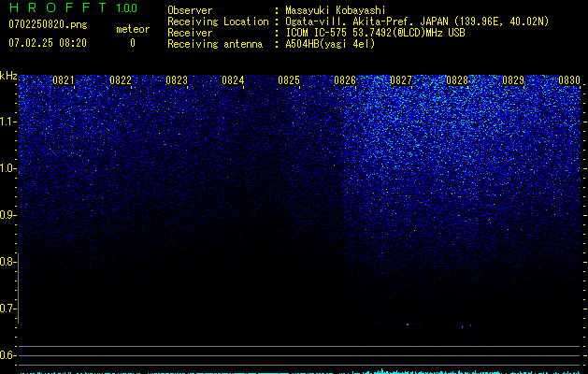Click the 0823 time marker

coord(177,80)
